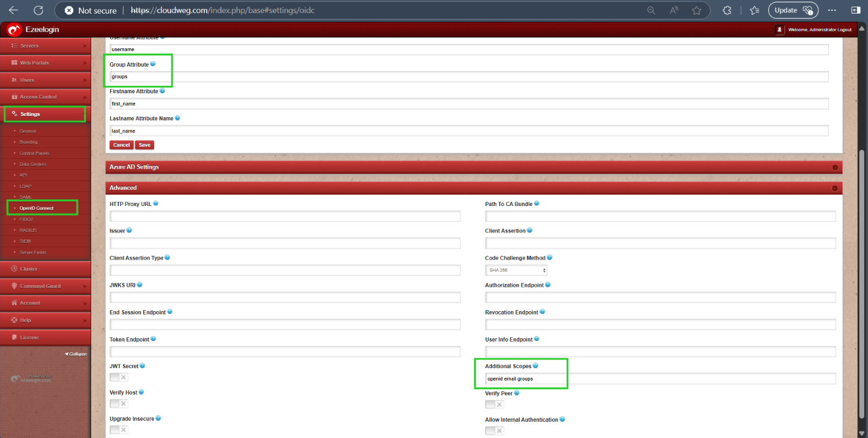This screenshot has width=868, height=438.
Task: Toggle the Verify Peer switch
Action: 494,404
